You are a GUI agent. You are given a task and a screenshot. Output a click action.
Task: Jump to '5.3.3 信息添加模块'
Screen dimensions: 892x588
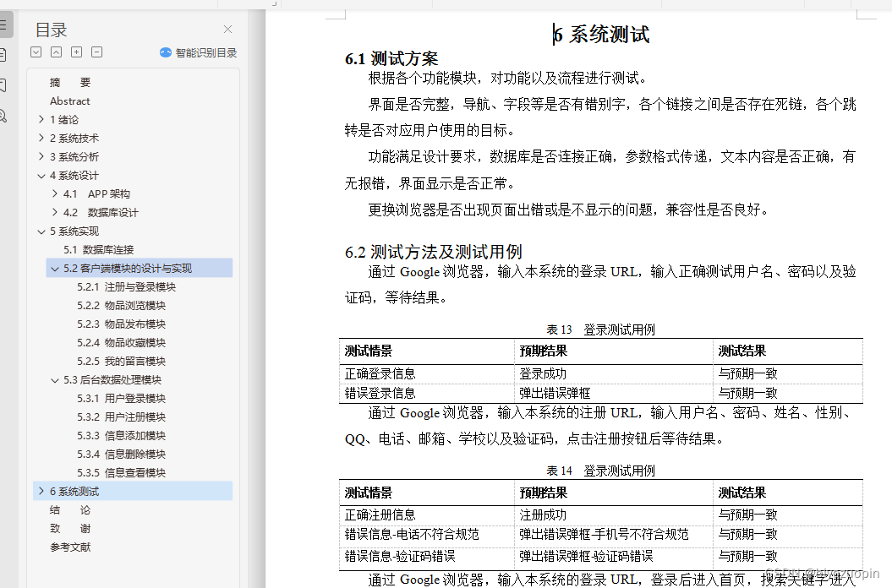click(x=121, y=436)
